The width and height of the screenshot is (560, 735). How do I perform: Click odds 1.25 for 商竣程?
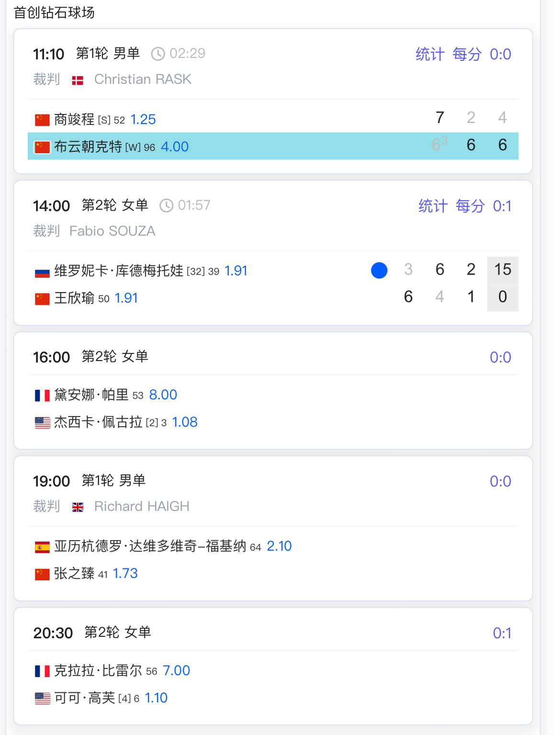pyautogui.click(x=143, y=119)
